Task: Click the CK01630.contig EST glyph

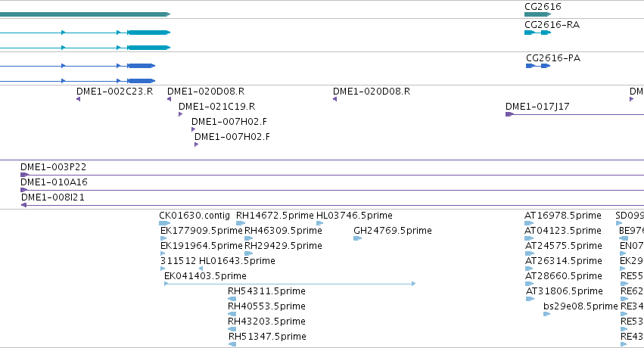Action: click(164, 223)
